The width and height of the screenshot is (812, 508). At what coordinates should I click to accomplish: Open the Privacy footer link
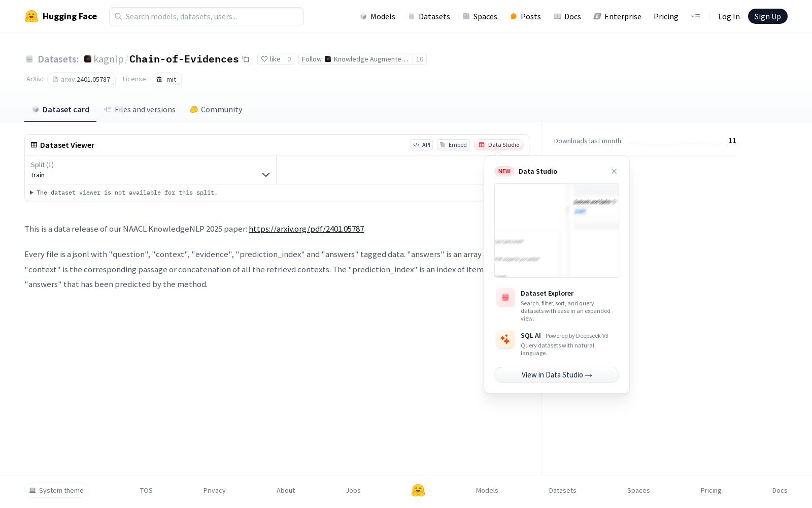(215, 490)
